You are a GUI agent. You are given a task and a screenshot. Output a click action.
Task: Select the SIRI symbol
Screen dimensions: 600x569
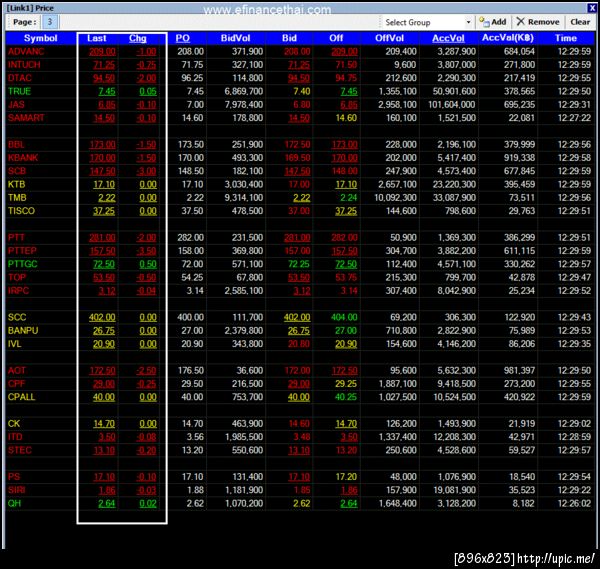(16, 490)
